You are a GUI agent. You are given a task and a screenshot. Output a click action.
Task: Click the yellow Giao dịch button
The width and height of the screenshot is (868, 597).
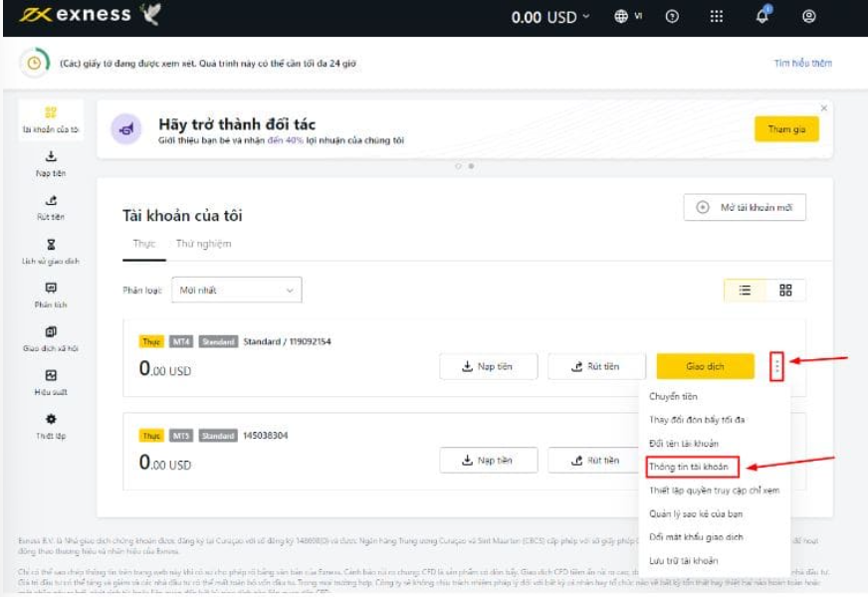pos(705,367)
